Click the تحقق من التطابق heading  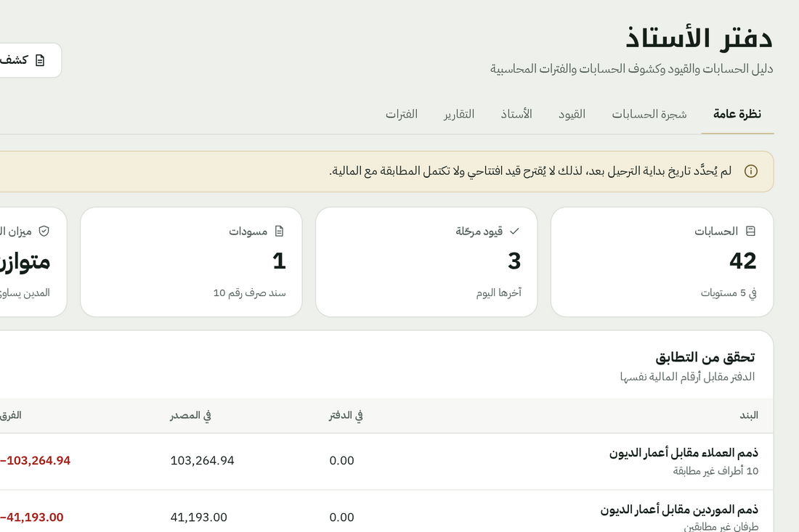pyautogui.click(x=705, y=357)
